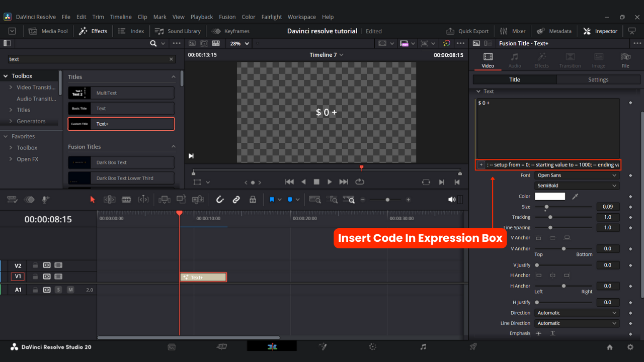Solo the A1 audio track
Viewport: 644px width, 362px height.
(58, 290)
